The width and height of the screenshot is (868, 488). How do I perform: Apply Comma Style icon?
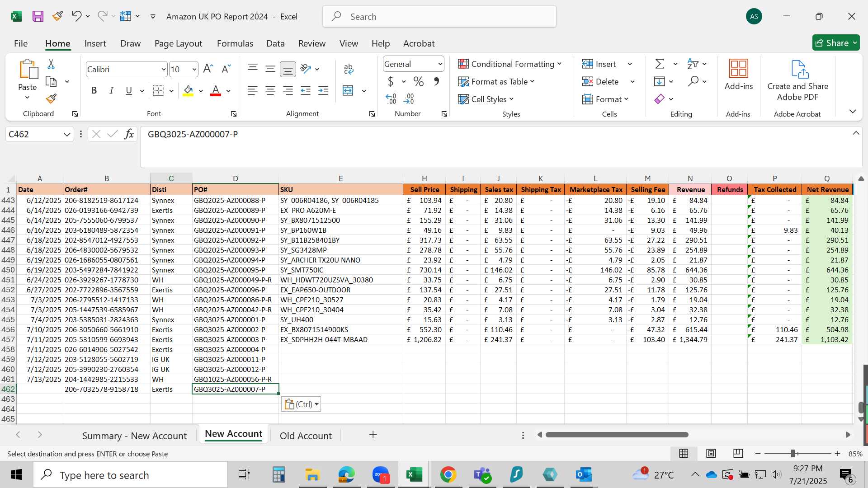click(436, 82)
